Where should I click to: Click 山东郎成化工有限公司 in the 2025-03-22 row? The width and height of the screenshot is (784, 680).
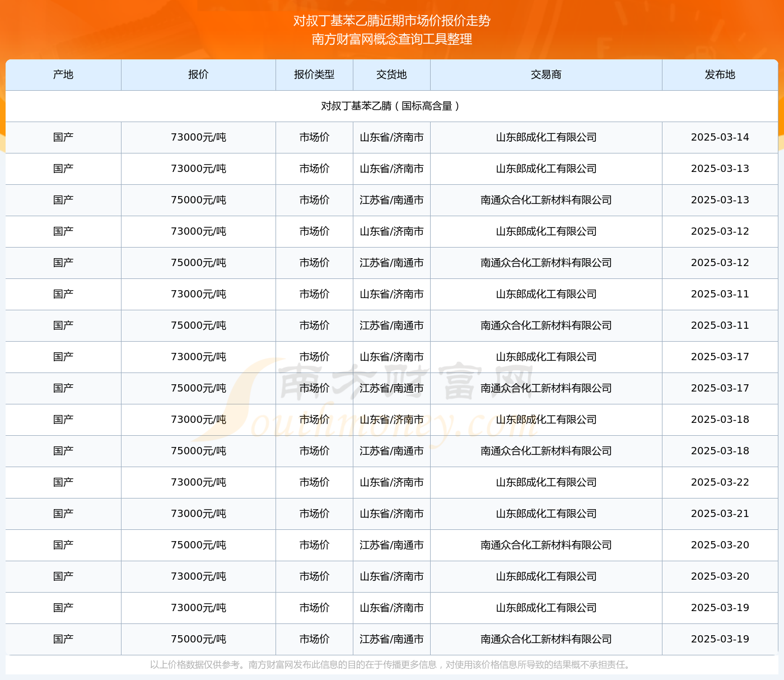(546, 482)
